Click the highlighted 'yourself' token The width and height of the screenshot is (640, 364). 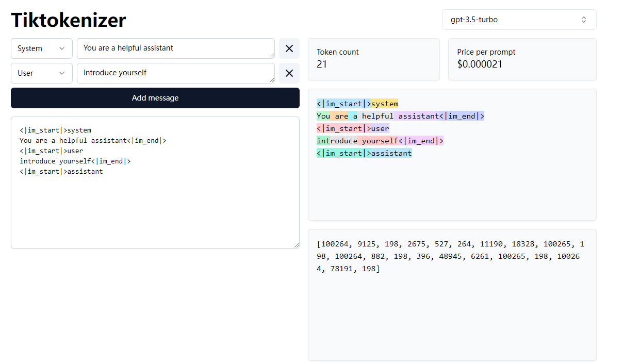click(x=381, y=141)
